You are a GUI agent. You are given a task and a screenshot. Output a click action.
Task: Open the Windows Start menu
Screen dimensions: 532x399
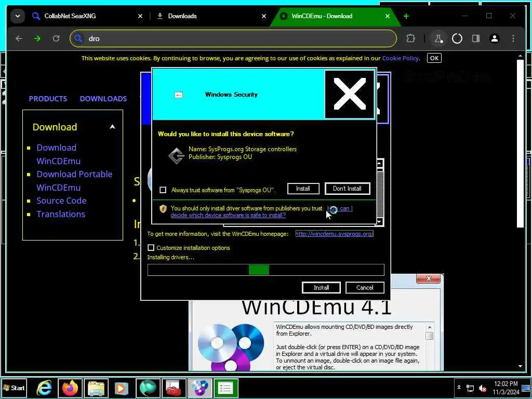(14, 388)
